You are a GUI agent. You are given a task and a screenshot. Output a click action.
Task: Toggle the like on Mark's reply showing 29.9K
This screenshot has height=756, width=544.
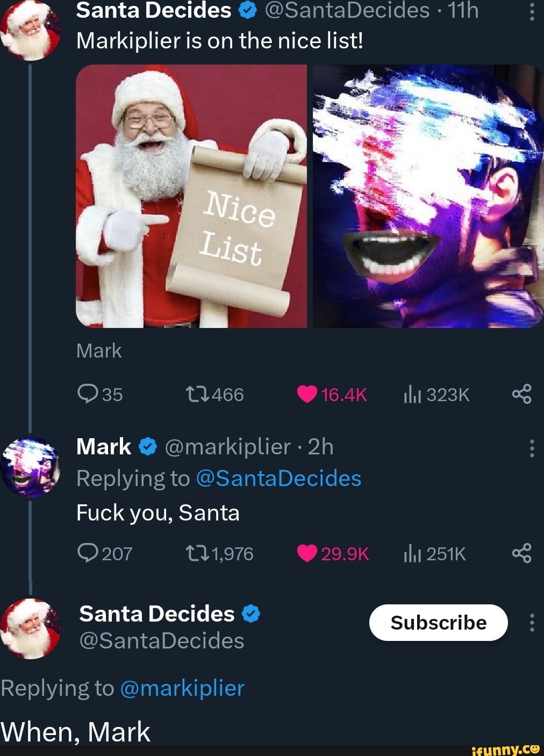(307, 553)
